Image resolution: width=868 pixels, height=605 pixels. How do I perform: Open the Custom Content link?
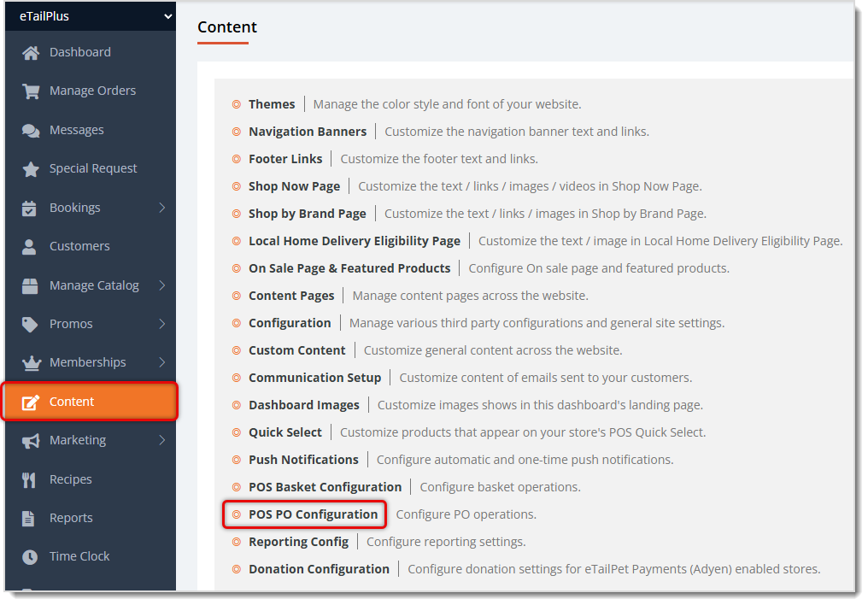pyautogui.click(x=296, y=350)
